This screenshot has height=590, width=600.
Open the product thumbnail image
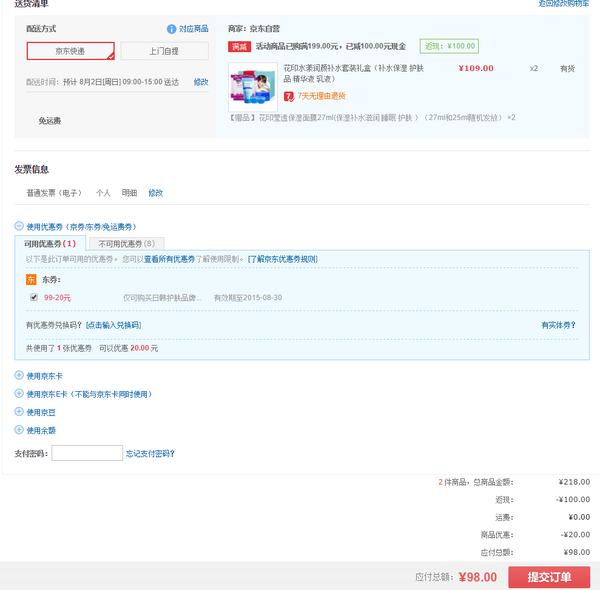[x=253, y=87]
